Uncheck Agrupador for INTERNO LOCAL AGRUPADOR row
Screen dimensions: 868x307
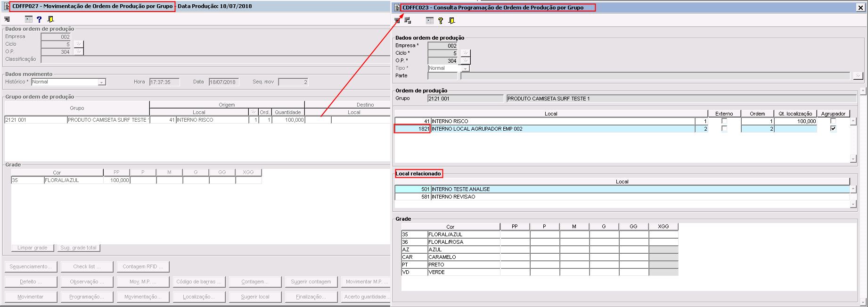point(833,129)
